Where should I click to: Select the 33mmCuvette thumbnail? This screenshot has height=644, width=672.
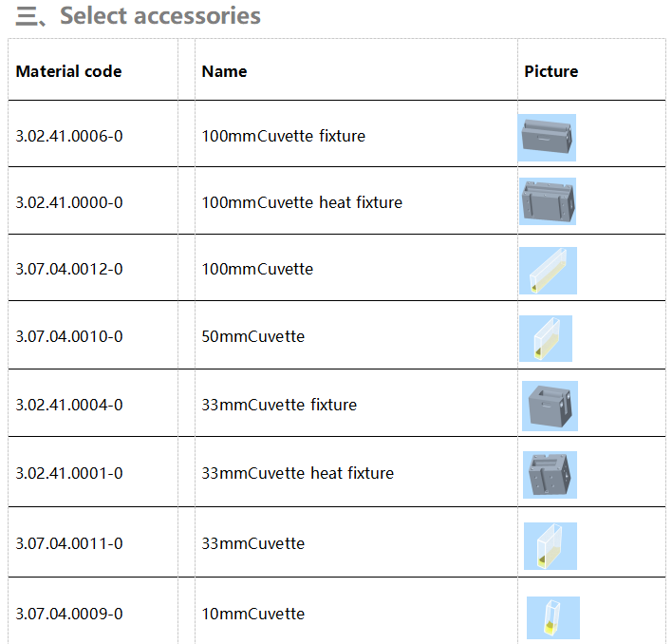[551, 546]
